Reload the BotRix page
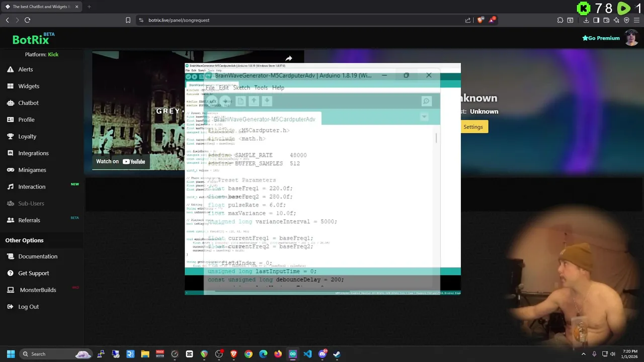This screenshot has width=644, height=362. pos(27,20)
